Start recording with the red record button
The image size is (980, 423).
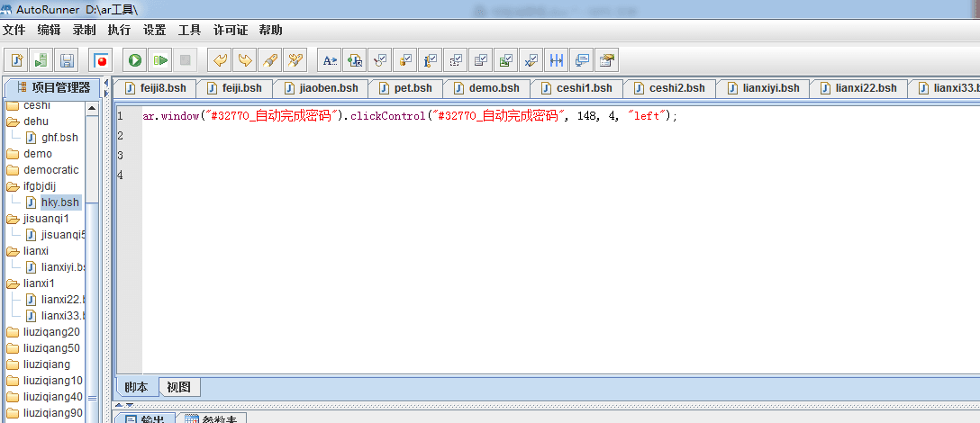pos(101,60)
